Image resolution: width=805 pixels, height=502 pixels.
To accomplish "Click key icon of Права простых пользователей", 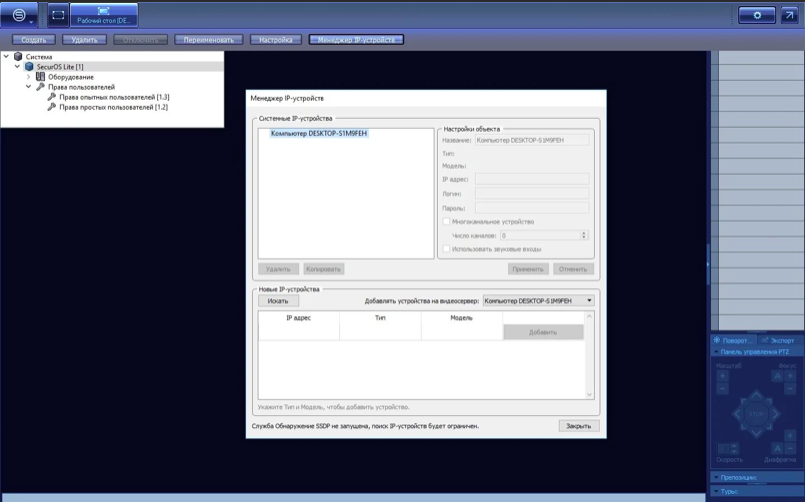I will pyautogui.click(x=52, y=107).
